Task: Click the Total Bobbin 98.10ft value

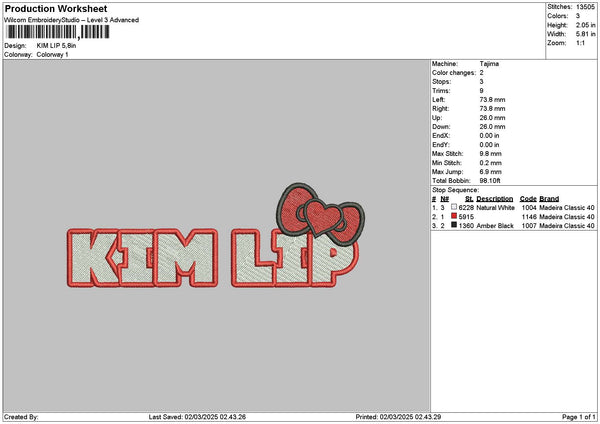Action: (490, 181)
